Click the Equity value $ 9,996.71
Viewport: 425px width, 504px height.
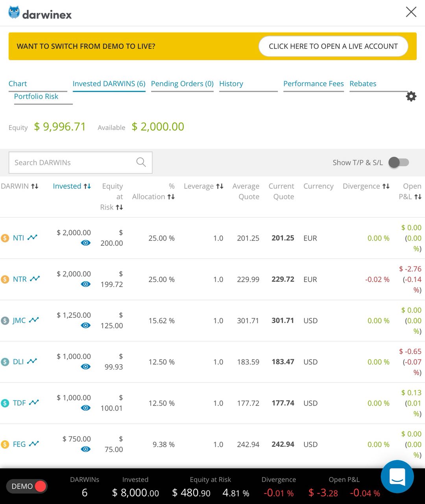point(60,127)
